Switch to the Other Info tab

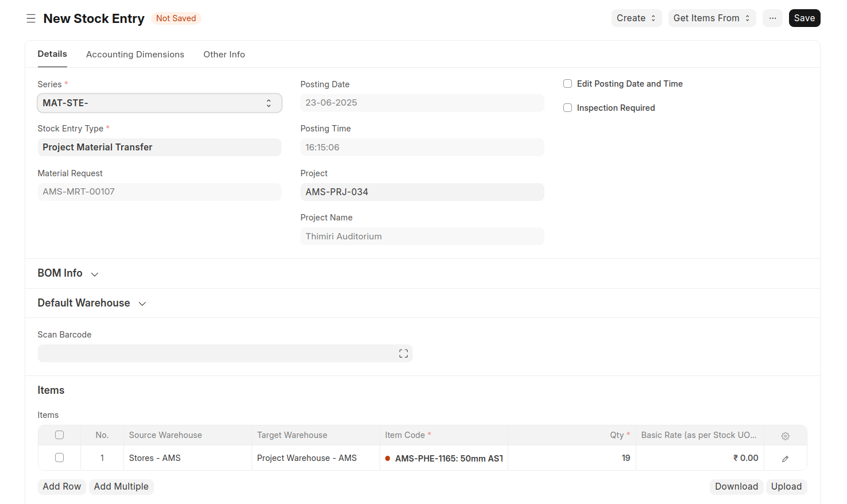click(224, 55)
